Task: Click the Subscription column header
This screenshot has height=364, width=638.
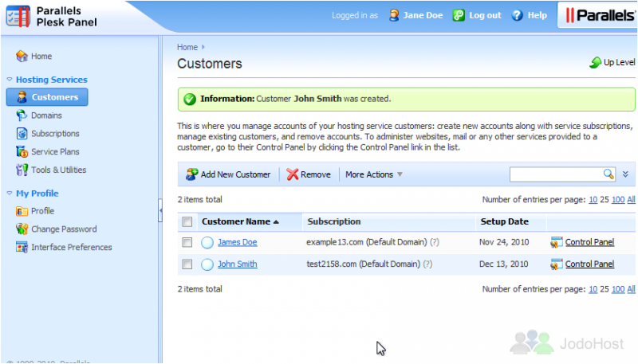Action: 333,221
